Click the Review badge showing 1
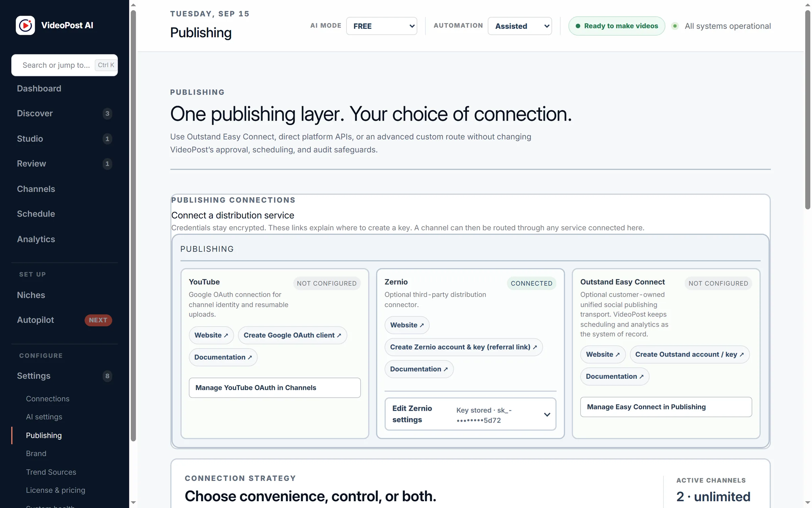The image size is (812, 508). pyautogui.click(x=107, y=164)
